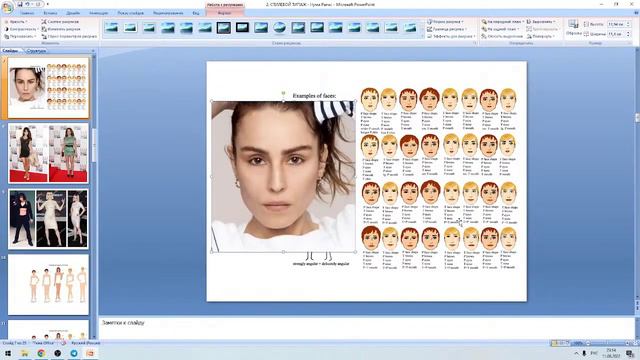Open File Explorer from the taskbar
The image size is (640, 360).
click(x=24, y=353)
